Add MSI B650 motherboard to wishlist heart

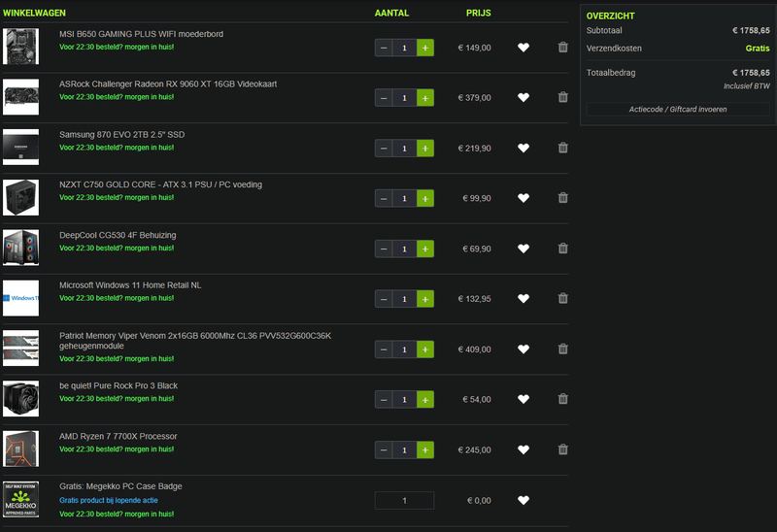point(524,48)
